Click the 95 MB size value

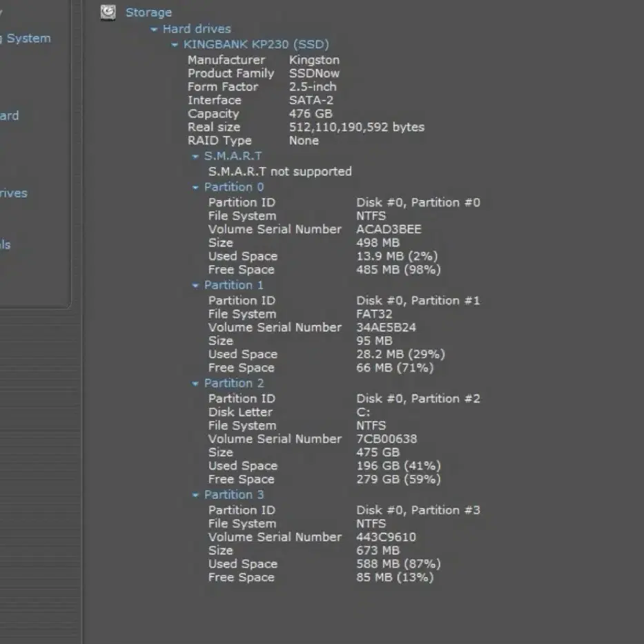374,341
